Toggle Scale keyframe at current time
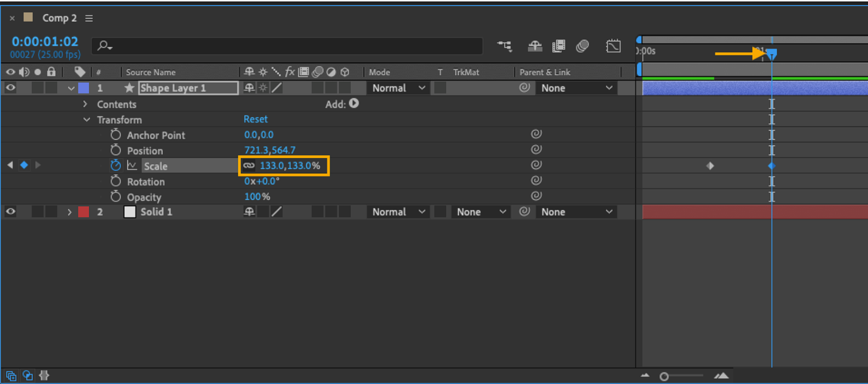The width and height of the screenshot is (868, 384). 24,165
